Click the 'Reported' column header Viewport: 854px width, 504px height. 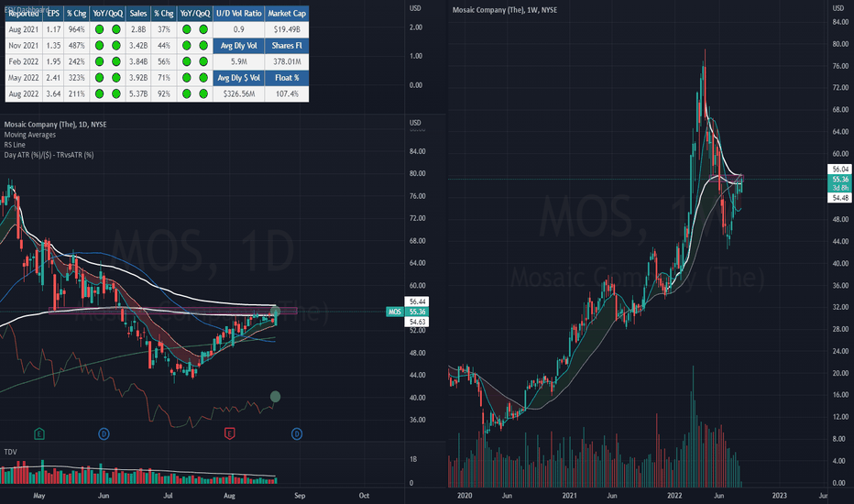pyautogui.click(x=24, y=14)
